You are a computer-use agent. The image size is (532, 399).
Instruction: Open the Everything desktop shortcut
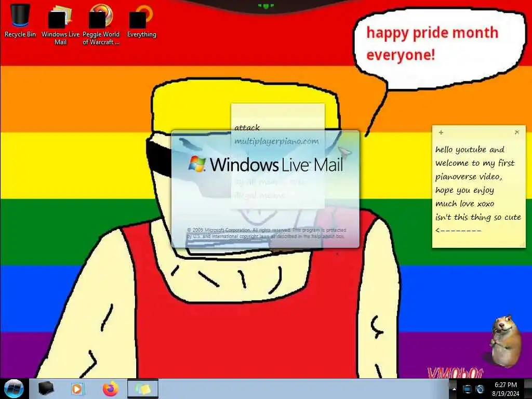tap(141, 20)
